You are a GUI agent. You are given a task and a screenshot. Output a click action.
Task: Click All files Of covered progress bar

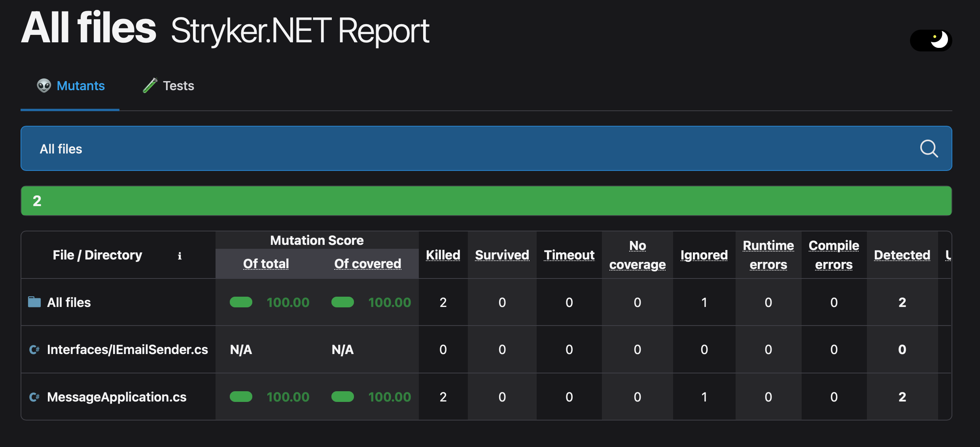click(342, 302)
